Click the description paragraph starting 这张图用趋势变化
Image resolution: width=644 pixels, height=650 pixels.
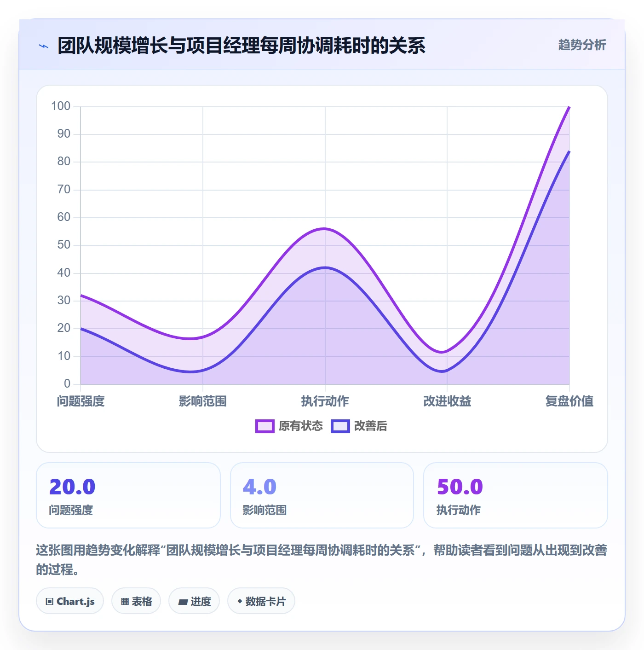click(x=322, y=560)
